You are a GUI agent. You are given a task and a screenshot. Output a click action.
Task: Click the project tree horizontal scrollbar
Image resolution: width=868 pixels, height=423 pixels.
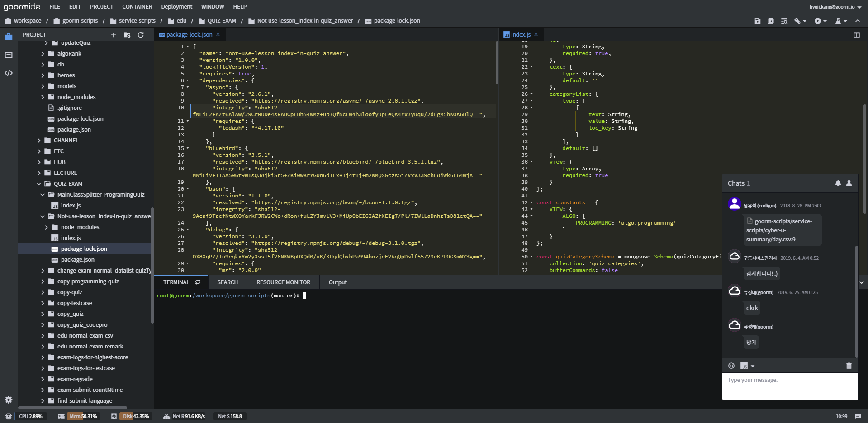coord(72,407)
